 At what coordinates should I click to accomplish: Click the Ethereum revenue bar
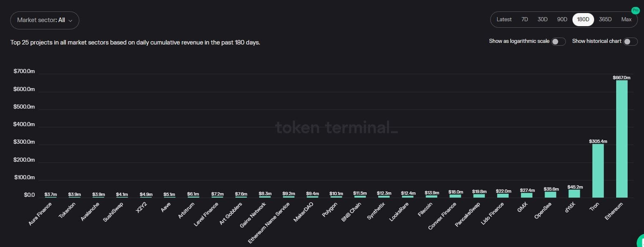[x=622, y=139]
